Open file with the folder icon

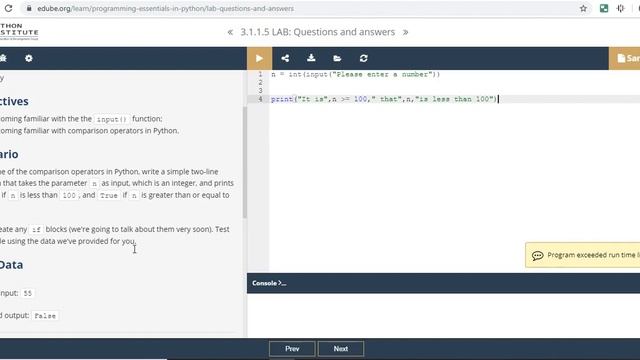[x=337, y=58]
